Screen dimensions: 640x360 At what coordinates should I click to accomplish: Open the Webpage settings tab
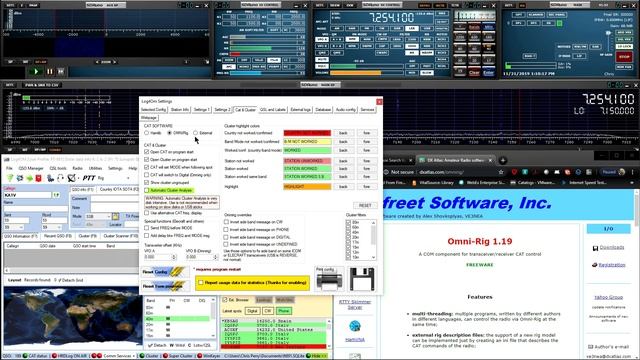[149, 118]
